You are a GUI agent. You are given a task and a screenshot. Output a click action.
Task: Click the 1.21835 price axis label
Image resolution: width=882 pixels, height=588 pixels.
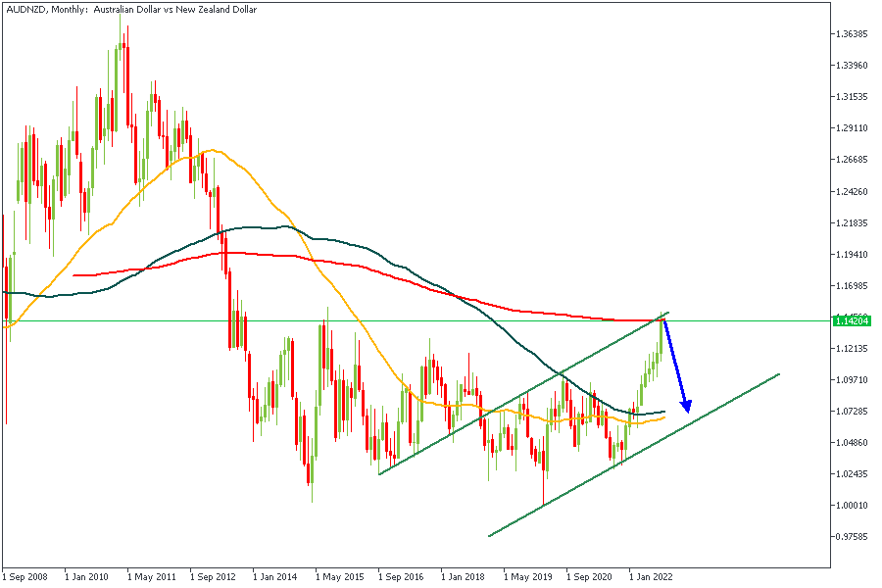851,223
